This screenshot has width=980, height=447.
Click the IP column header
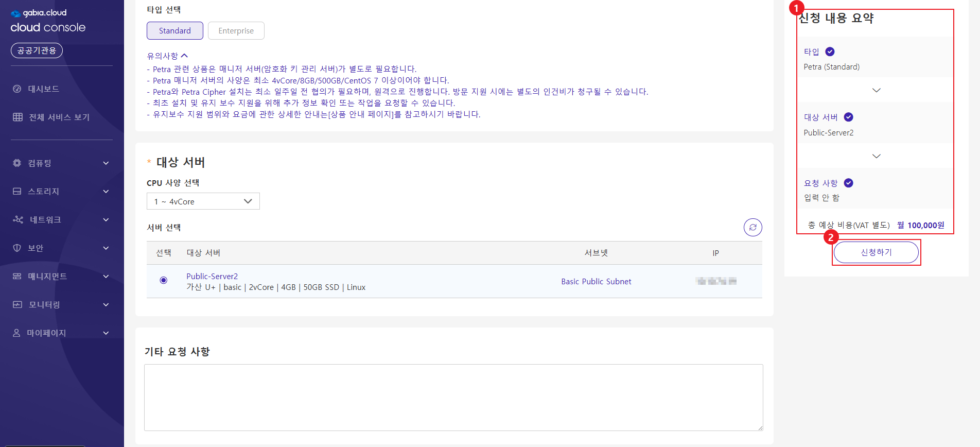tap(715, 253)
